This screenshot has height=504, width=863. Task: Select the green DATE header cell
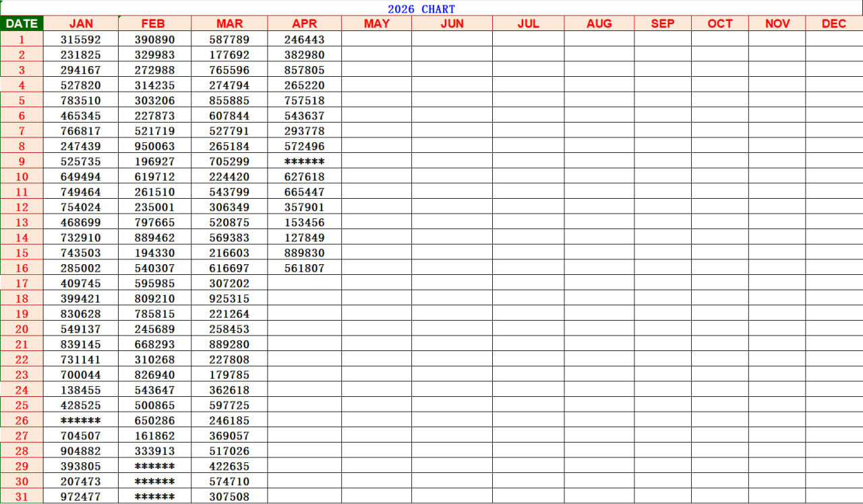(x=22, y=24)
